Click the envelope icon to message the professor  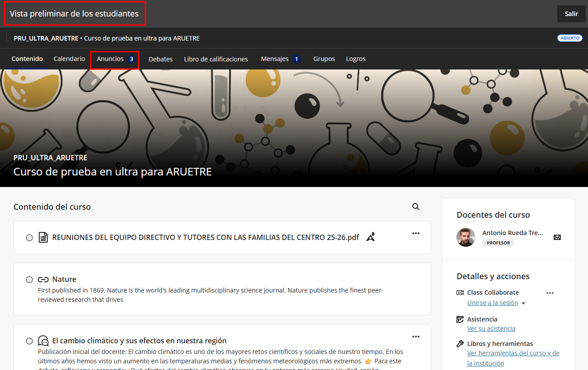pyautogui.click(x=557, y=237)
